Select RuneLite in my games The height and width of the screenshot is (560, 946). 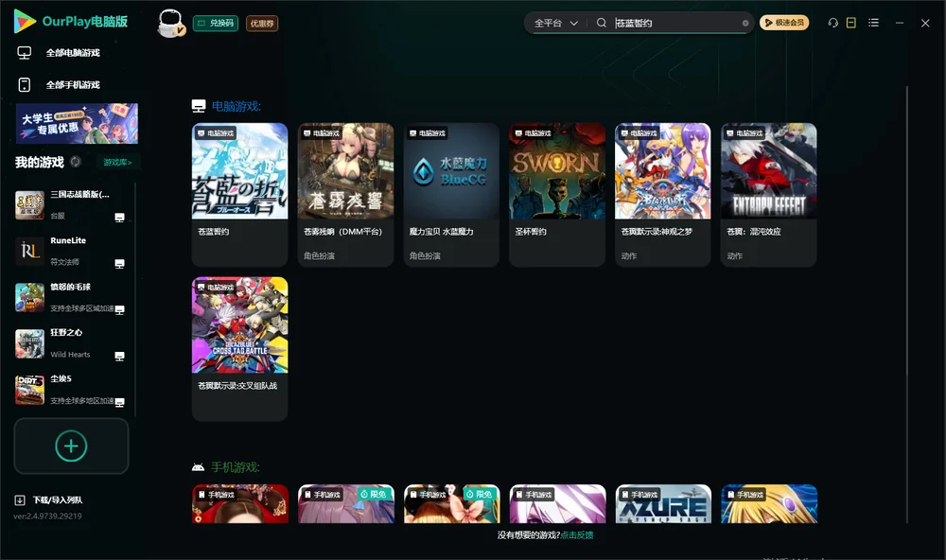tap(71, 251)
